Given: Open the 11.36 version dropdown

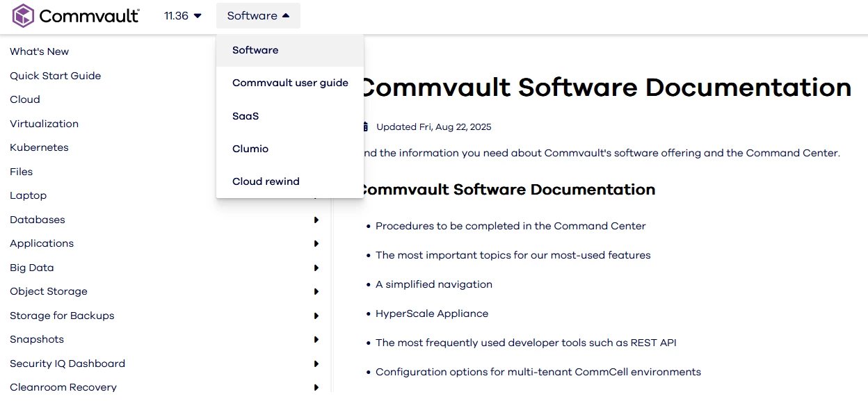Looking at the screenshot, I should pos(183,15).
